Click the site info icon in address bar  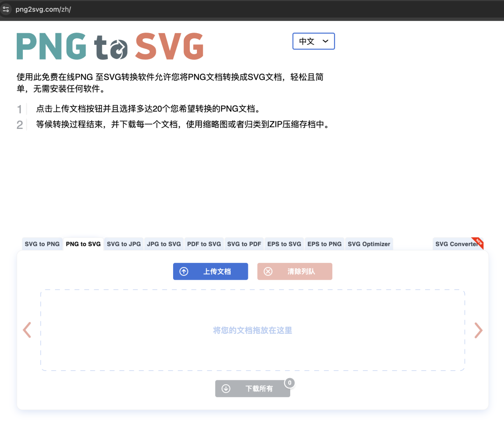(6, 9)
